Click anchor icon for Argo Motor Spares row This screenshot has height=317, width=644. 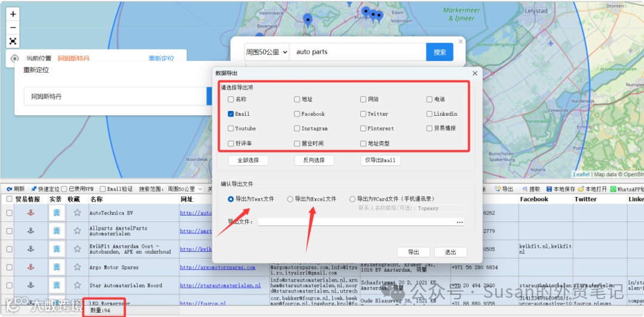click(x=30, y=267)
